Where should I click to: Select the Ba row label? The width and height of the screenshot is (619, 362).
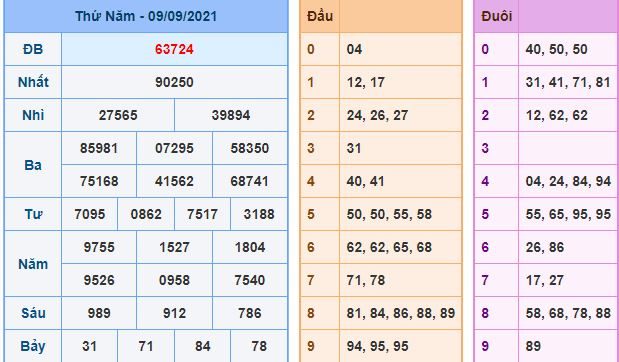point(33,165)
